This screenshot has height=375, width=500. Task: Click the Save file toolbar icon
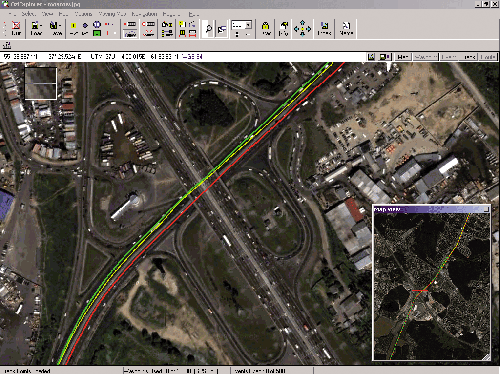(55, 28)
